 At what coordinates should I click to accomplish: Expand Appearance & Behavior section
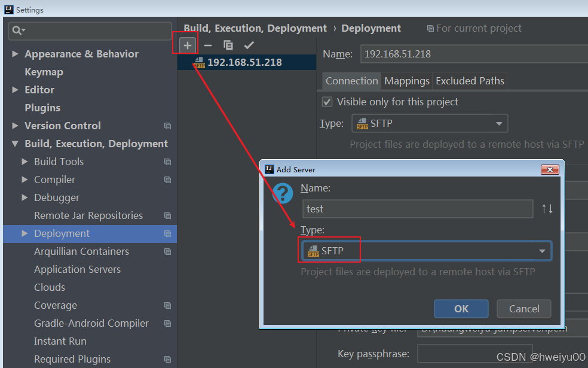coord(15,54)
